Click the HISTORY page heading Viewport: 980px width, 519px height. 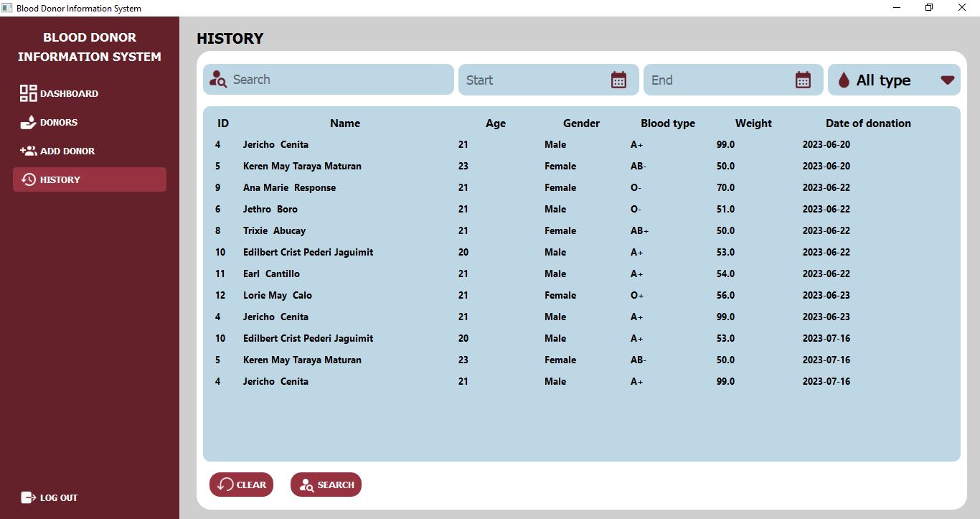[230, 39]
